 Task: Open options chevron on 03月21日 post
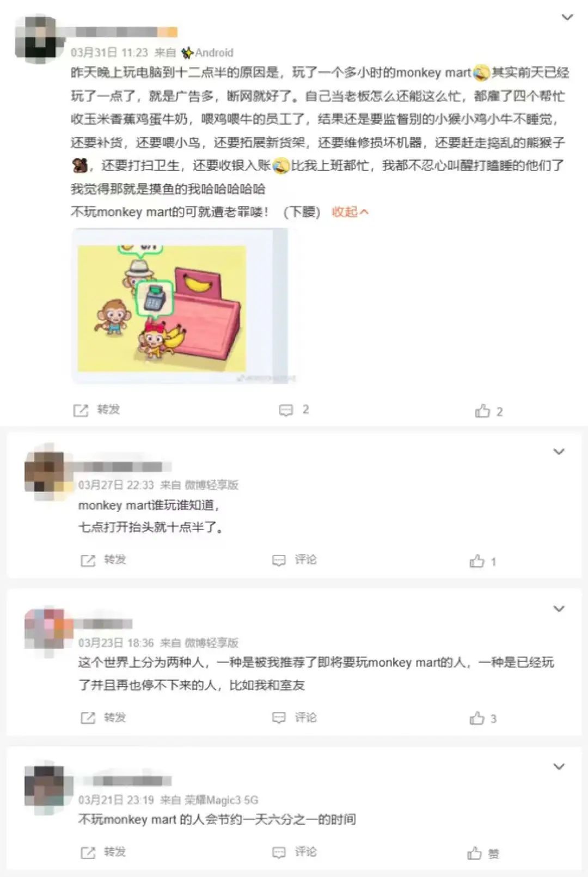559,766
